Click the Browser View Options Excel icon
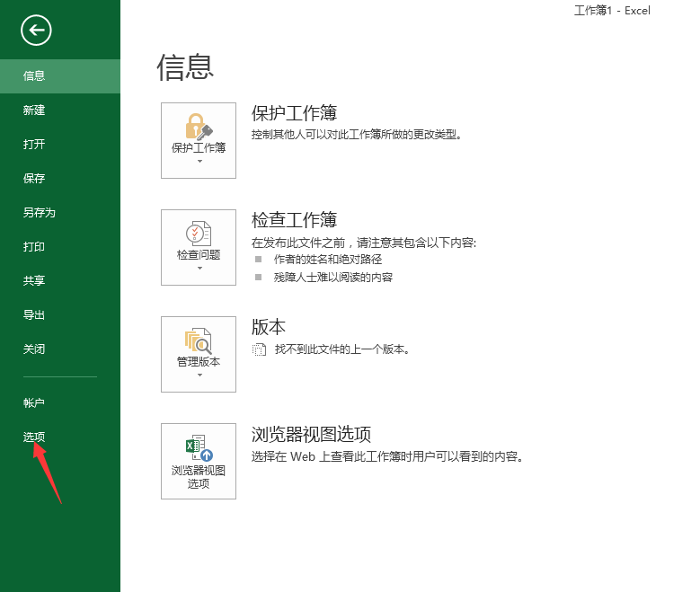This screenshot has height=592, width=700. (x=199, y=447)
